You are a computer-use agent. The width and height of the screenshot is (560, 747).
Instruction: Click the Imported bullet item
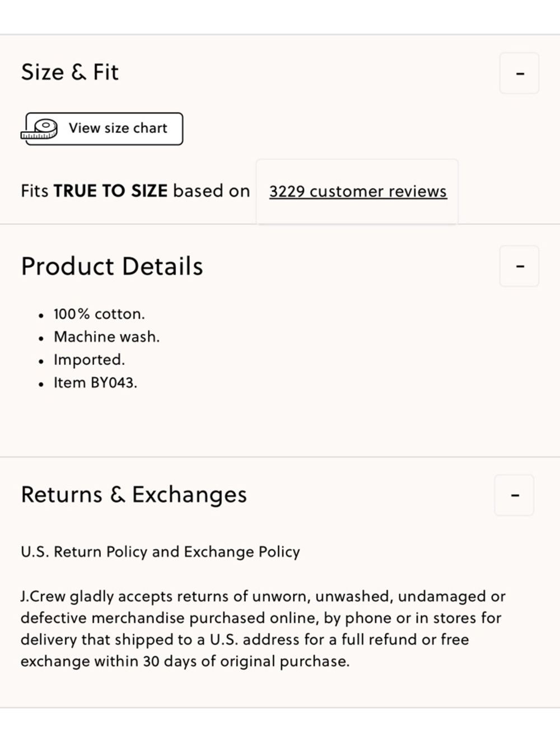(x=90, y=360)
